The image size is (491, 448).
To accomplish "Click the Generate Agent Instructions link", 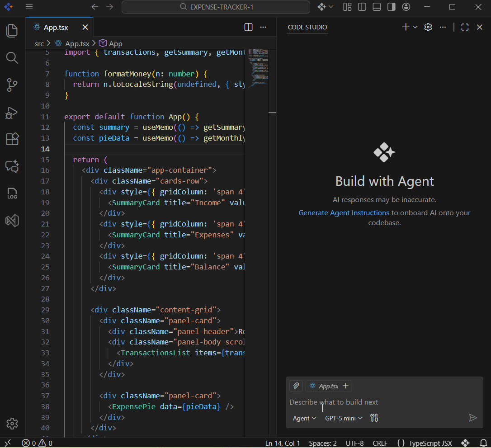I will click(344, 212).
